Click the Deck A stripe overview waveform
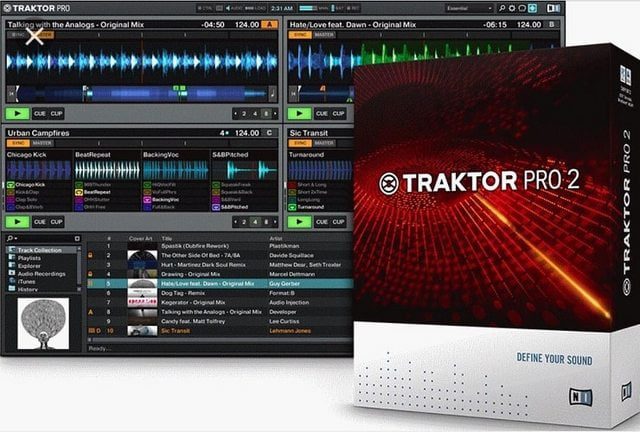The height and width of the screenshot is (432, 640). (142, 94)
